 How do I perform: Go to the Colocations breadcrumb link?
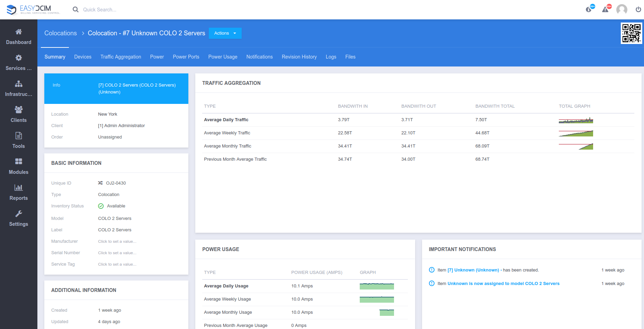click(61, 33)
